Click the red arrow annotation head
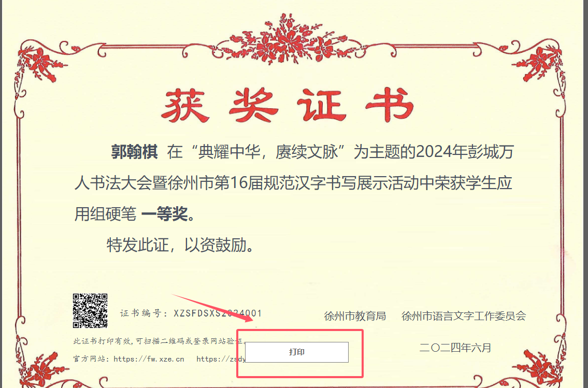 click(247, 318)
